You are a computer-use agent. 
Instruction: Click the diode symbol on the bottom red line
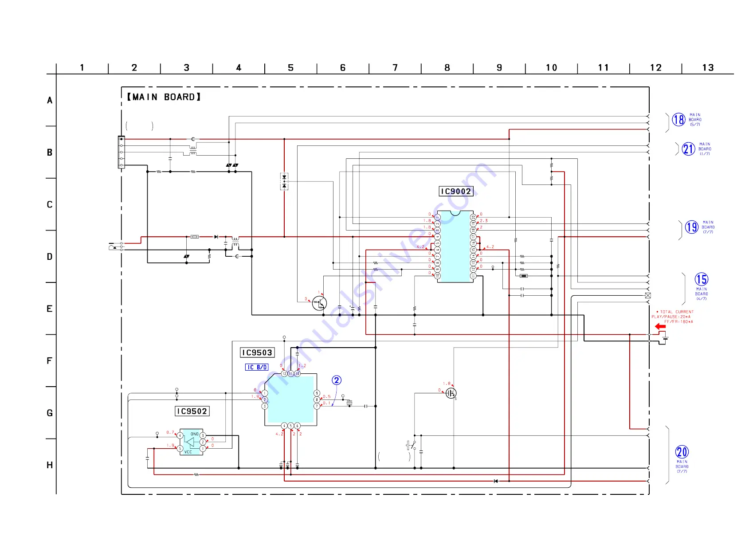point(496,481)
